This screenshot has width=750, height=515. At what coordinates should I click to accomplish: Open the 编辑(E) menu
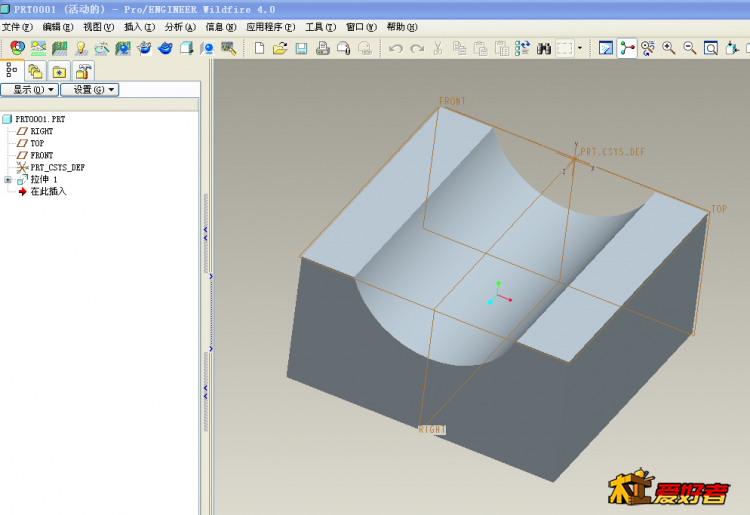pos(58,27)
